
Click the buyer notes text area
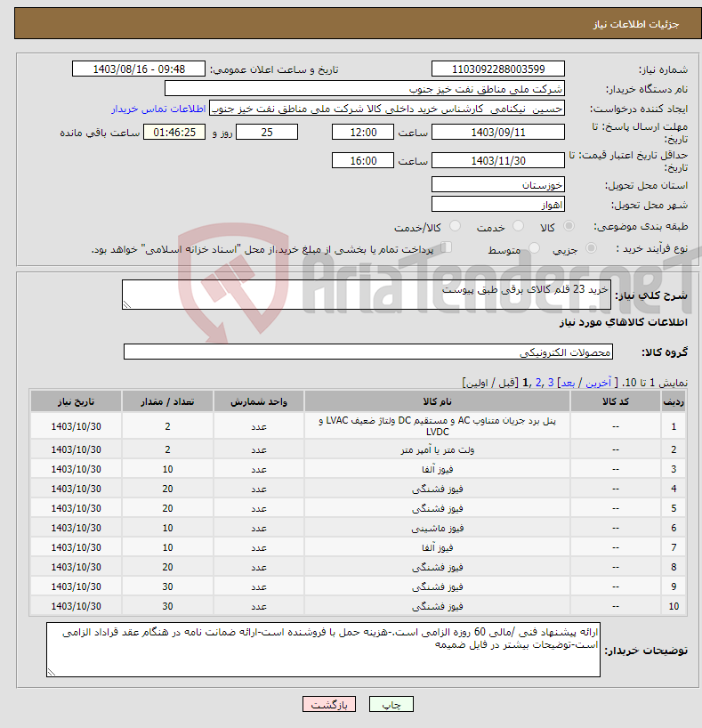tap(323, 650)
